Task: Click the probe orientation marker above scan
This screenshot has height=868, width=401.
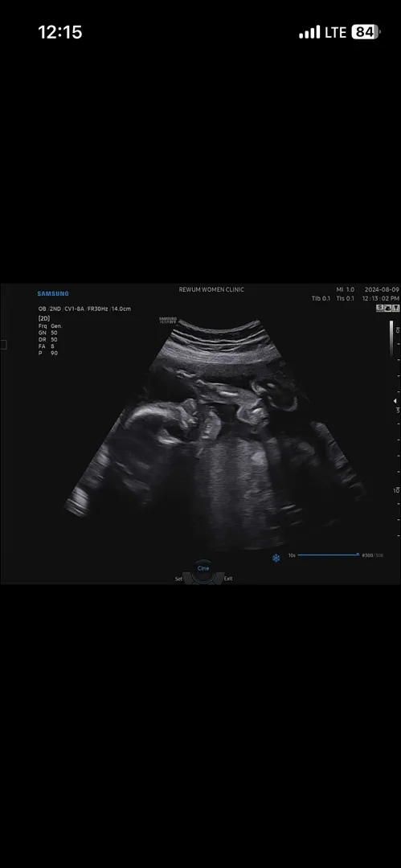Action: click(168, 320)
